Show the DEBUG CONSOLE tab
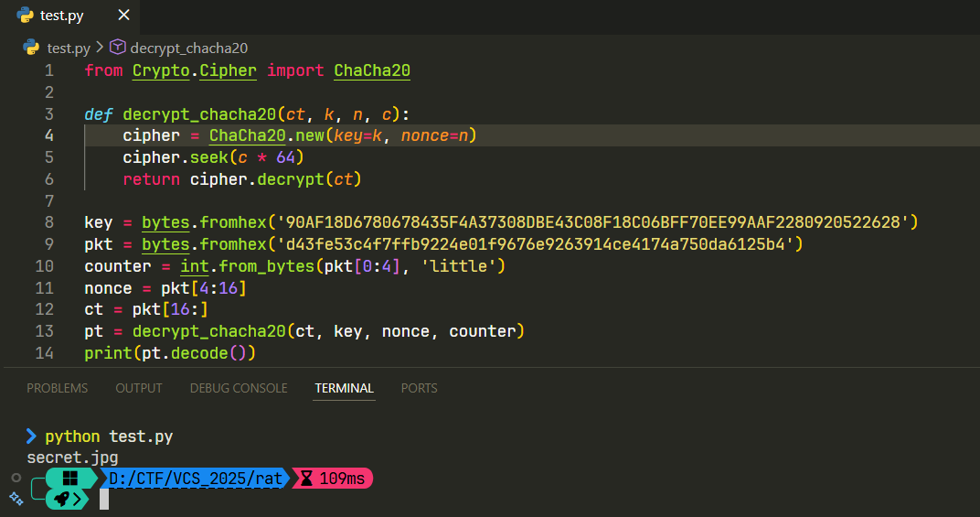Screen dimensions: 980x517 (239, 388)
